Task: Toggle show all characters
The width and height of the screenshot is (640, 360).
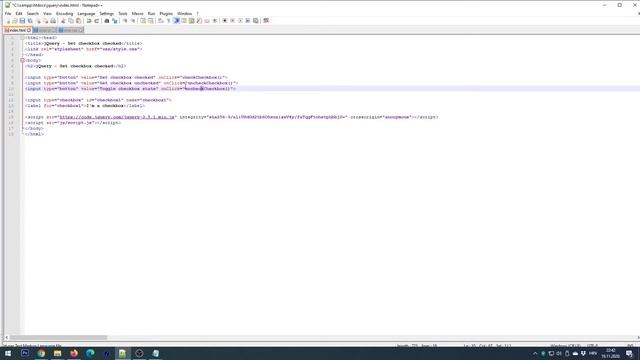Action: (x=168, y=21)
